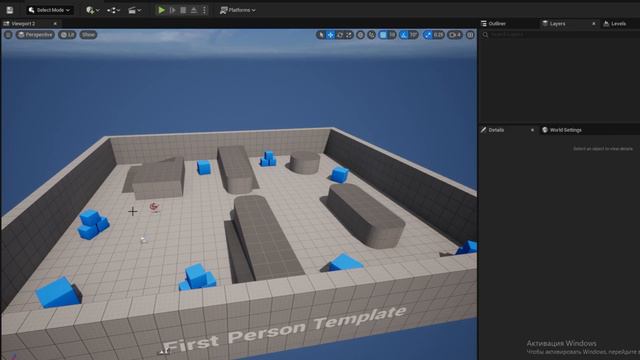
Task: Toggle the world/local coordinate system globe icon
Action: pyautogui.click(x=360, y=35)
